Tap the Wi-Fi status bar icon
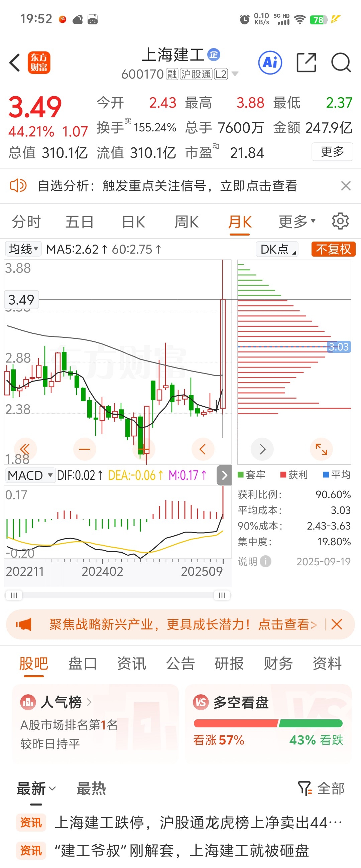 click(x=299, y=19)
